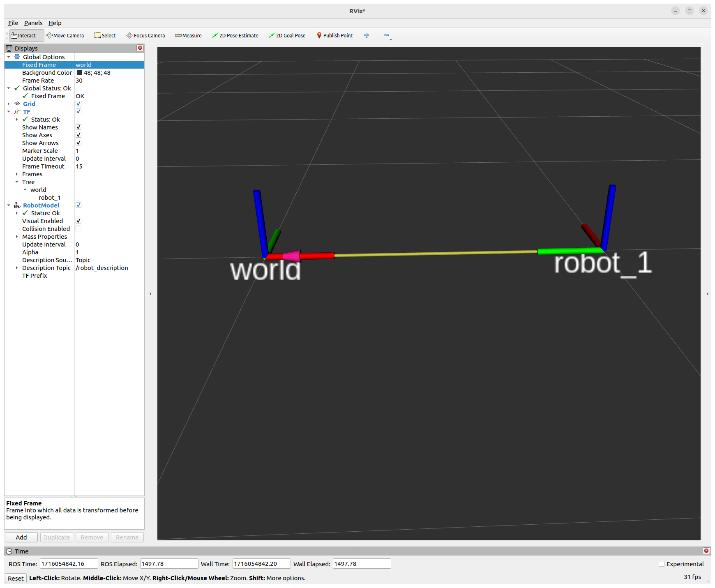Collapse left panel using splitter arrow
The height and width of the screenshot is (588, 715).
tap(150, 294)
